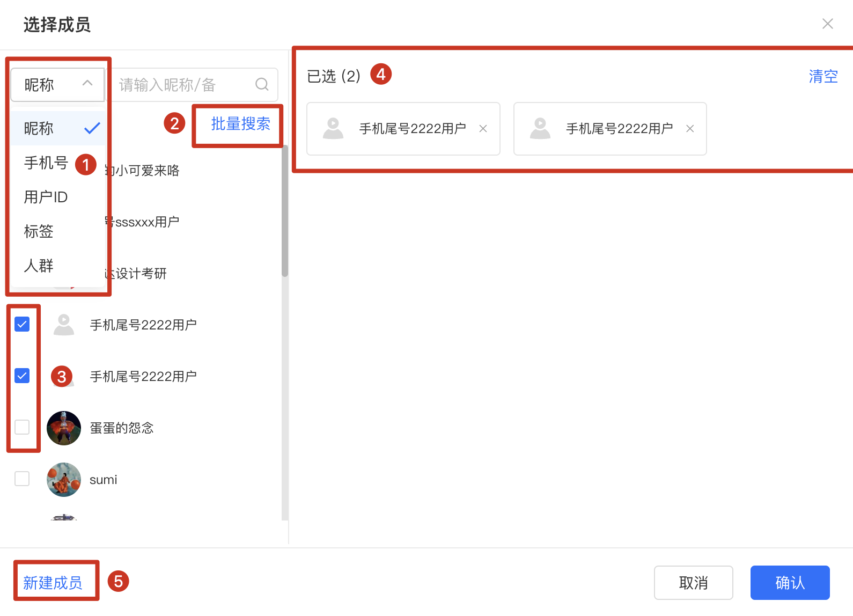853x616 pixels.
Task: Collapse the 昵称 search-type dropdown
Action: pyautogui.click(x=57, y=84)
